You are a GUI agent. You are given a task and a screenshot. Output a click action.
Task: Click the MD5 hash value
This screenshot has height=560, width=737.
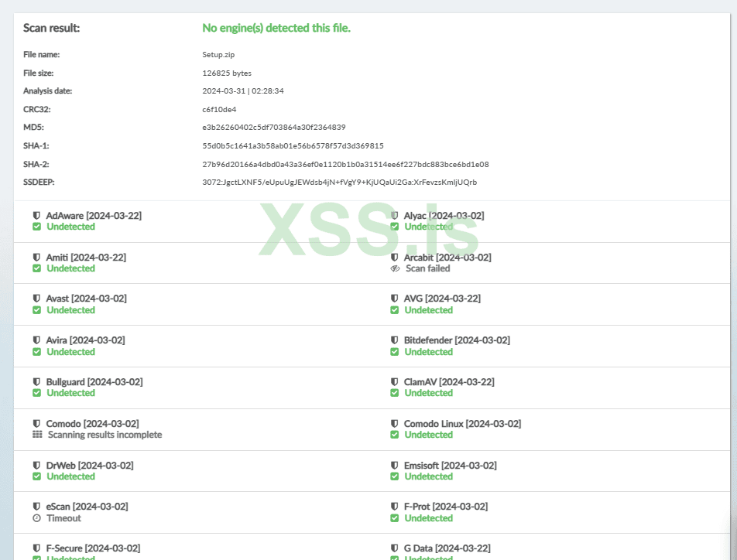click(x=273, y=127)
